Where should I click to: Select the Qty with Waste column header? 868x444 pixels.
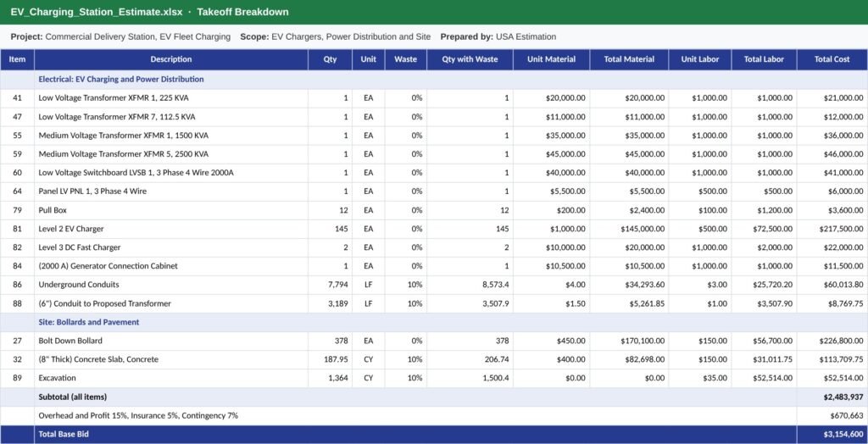[x=470, y=59]
